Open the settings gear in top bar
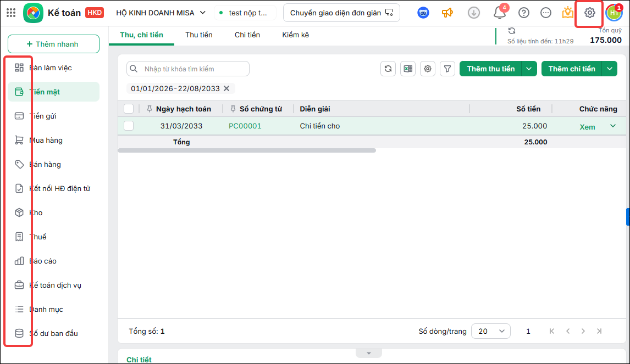 click(589, 13)
